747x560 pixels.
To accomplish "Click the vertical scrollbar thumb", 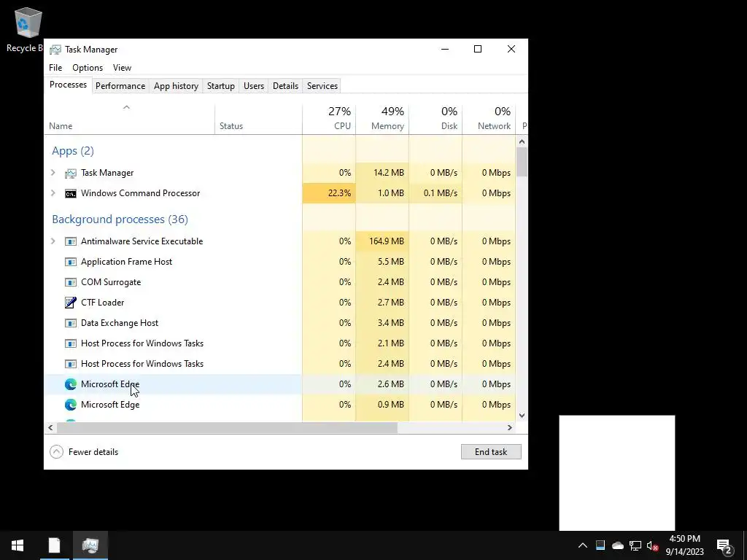I will [x=522, y=162].
